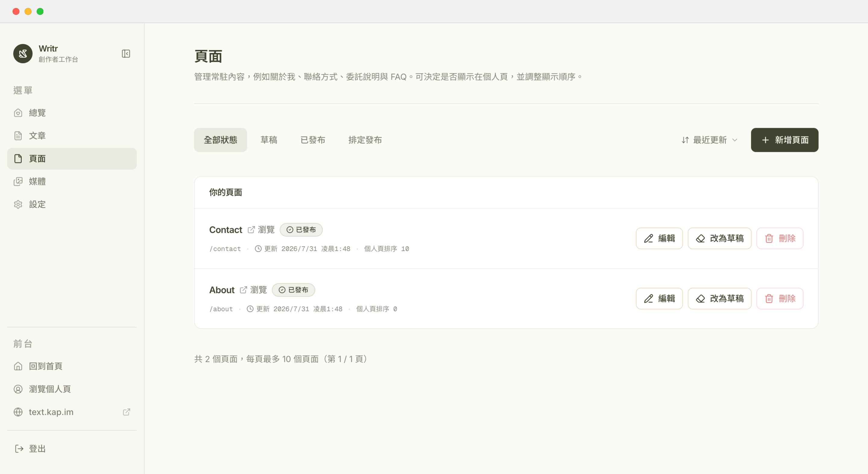Filter pages by 草稿 drafts tab
The width and height of the screenshot is (868, 474).
click(269, 140)
